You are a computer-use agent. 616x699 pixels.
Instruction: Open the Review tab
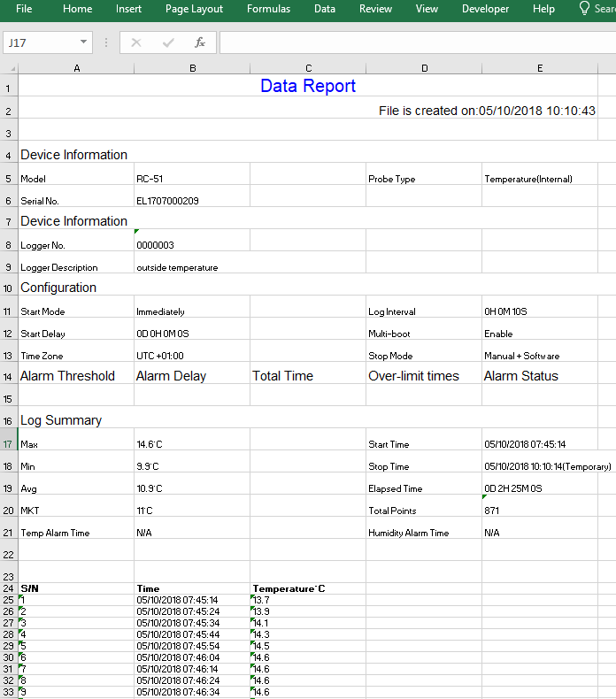coord(375,9)
